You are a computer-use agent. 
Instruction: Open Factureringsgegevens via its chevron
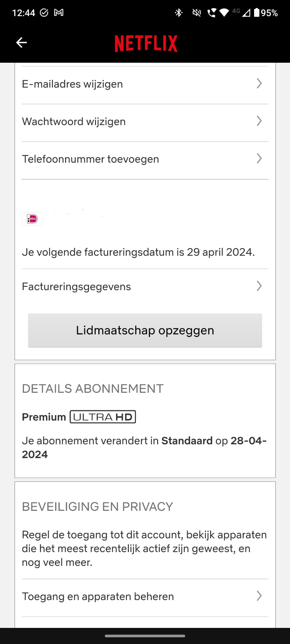click(x=259, y=286)
